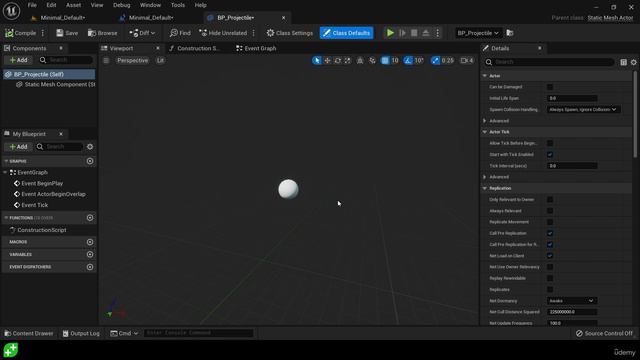Toggle Allow Tick Before Begin Play
Screen dimensions: 640x360
(550, 143)
